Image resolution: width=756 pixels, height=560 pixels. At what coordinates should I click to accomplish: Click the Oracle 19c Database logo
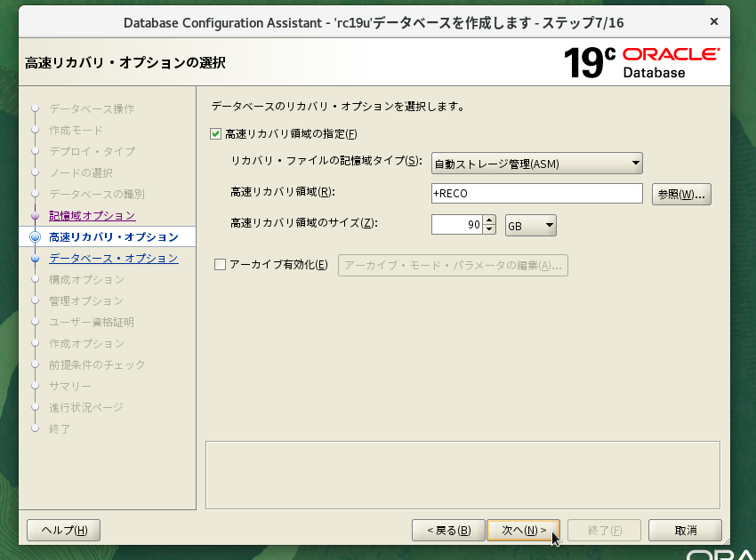click(x=642, y=62)
